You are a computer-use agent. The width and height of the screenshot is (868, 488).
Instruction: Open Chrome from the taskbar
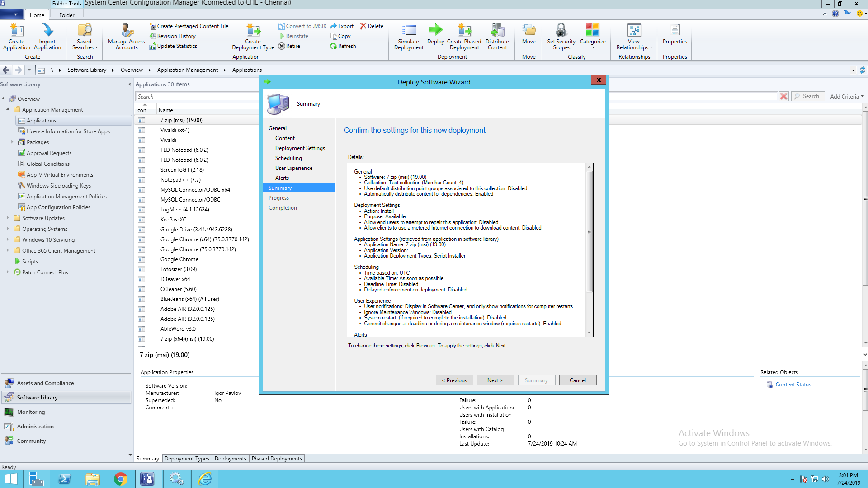point(120,479)
